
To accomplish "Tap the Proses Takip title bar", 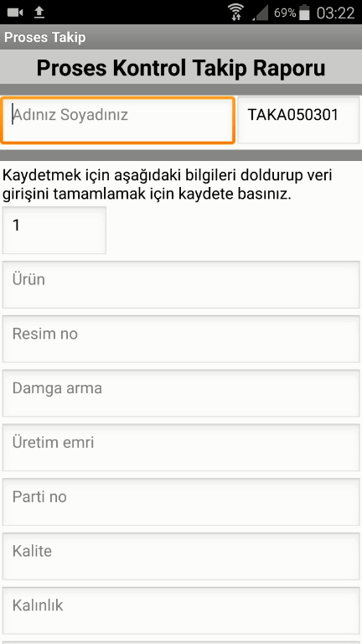I will [x=181, y=37].
